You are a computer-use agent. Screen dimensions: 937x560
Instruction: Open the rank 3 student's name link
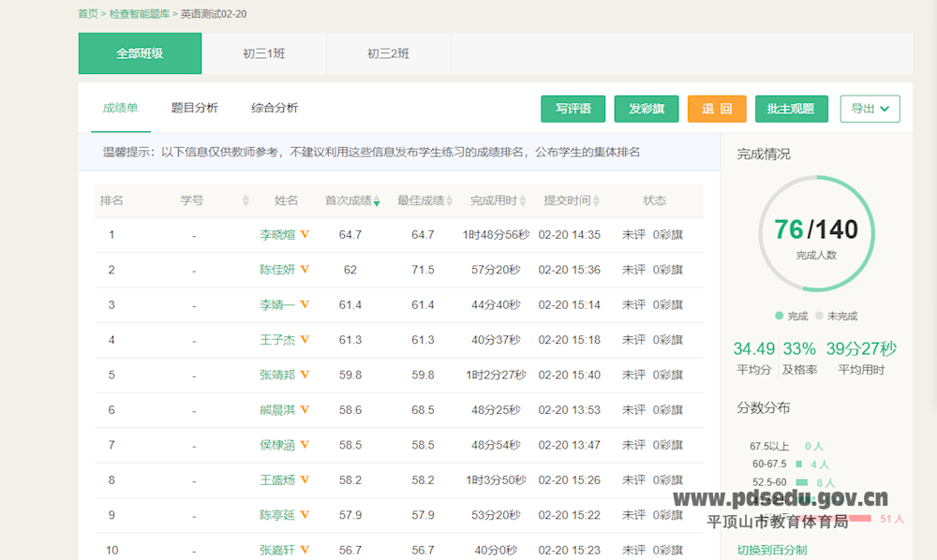point(277,304)
